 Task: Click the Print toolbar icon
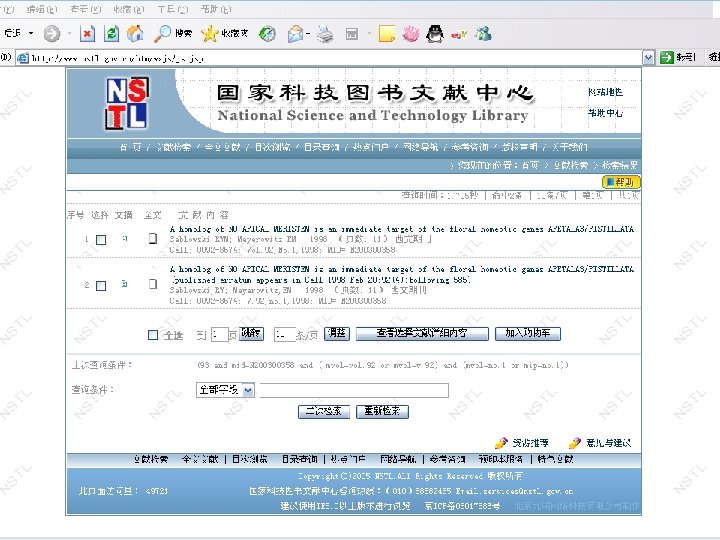pos(325,34)
